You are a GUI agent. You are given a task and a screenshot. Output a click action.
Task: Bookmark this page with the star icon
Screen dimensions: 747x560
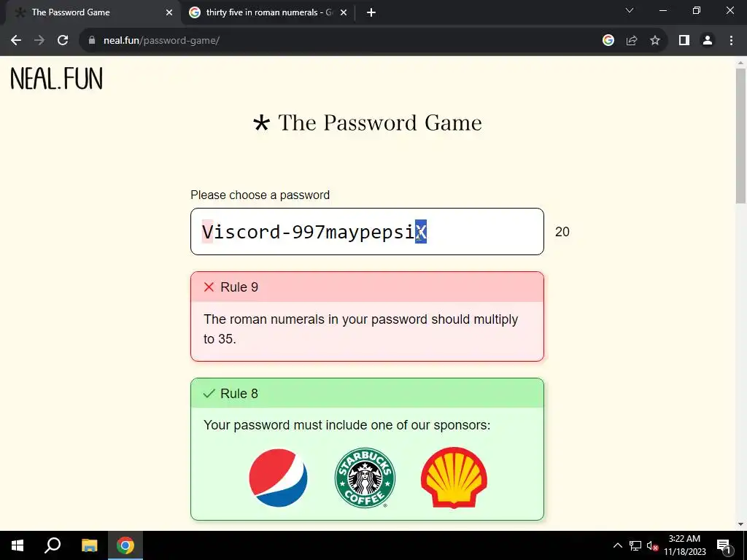click(x=655, y=41)
